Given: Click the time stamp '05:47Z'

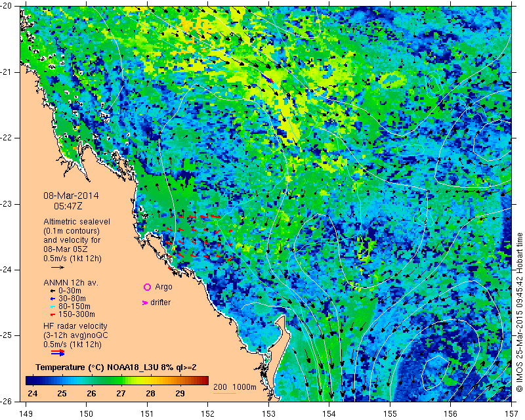Looking at the screenshot, I should pos(68,206).
